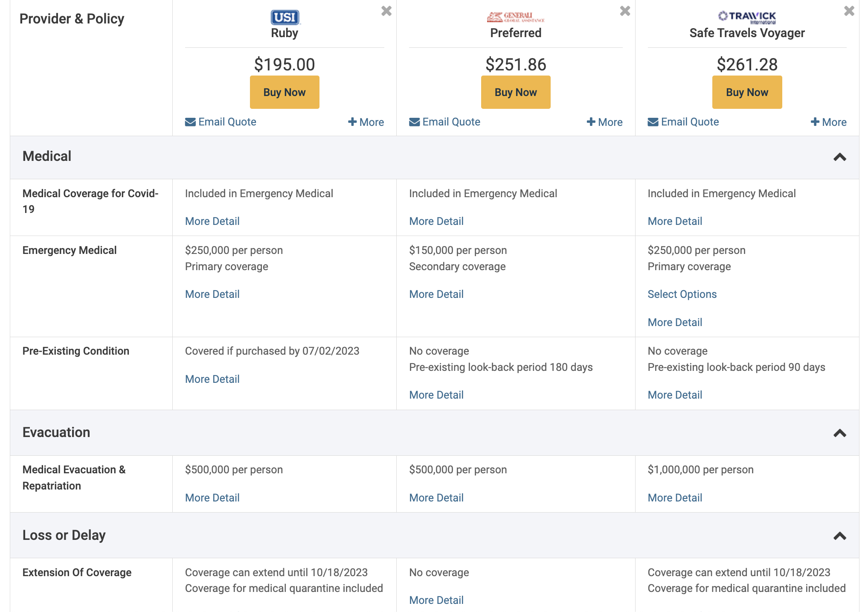Collapse the Evacuation section
Viewport: 868px width, 612px height.
pos(839,433)
